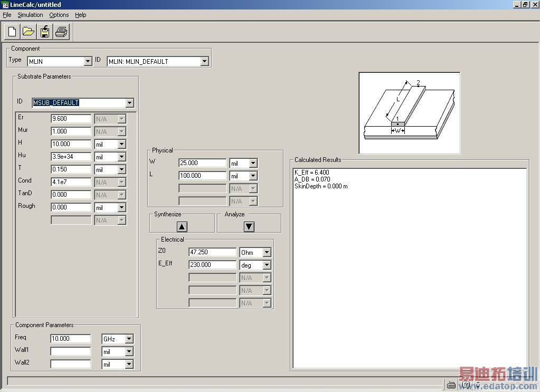This screenshot has width=540, height=392.
Task: Click the keyboard icon in status bar
Action: tap(451, 385)
